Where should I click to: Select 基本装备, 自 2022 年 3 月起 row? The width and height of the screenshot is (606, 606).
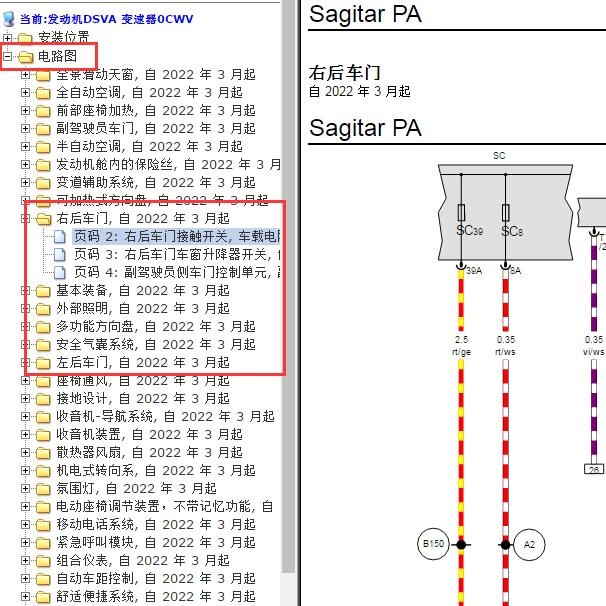pyautogui.click(x=143, y=290)
